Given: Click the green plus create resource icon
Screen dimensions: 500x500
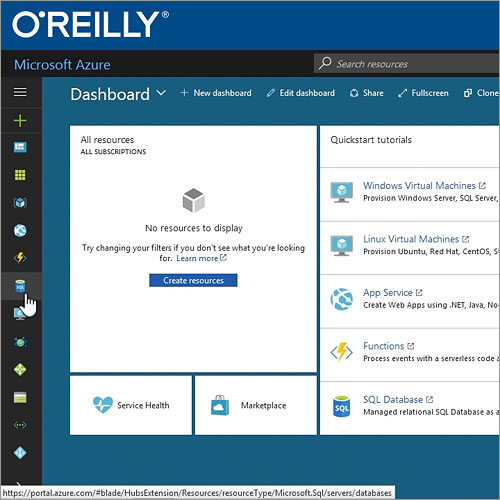Looking at the screenshot, I should click(x=20, y=121).
